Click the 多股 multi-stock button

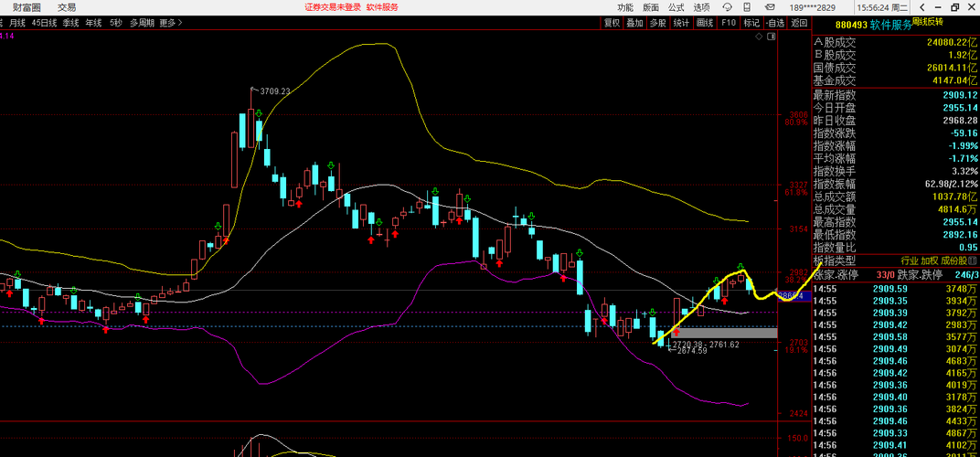coord(657,23)
